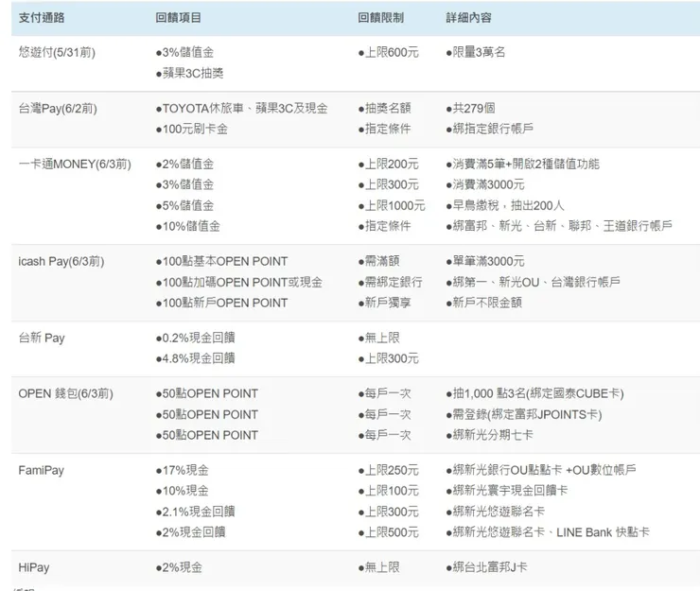Click the 10%儲值金 item
The width and height of the screenshot is (700, 591).
[x=188, y=226]
